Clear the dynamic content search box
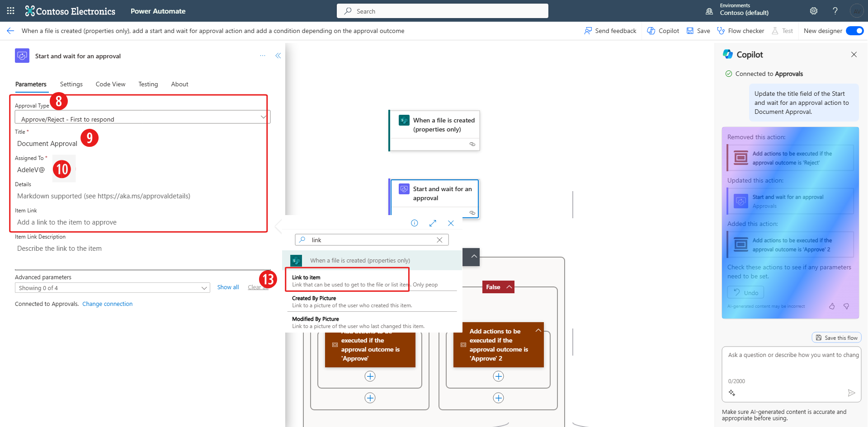The image size is (868, 427). point(439,240)
